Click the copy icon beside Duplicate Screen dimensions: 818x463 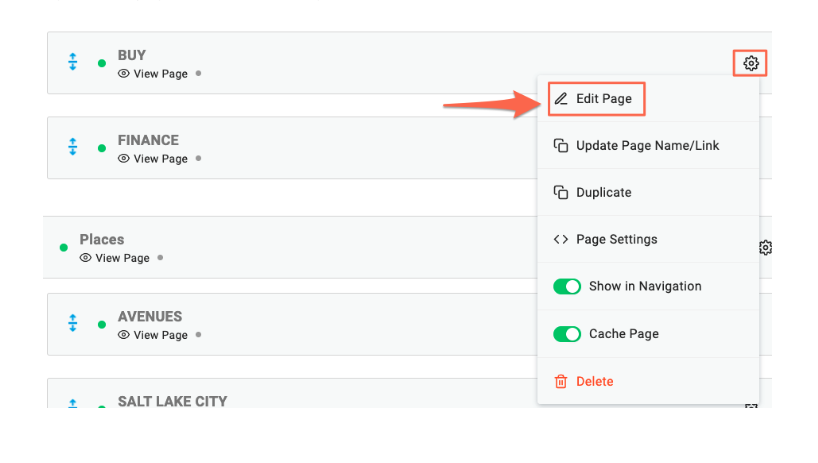click(x=561, y=192)
